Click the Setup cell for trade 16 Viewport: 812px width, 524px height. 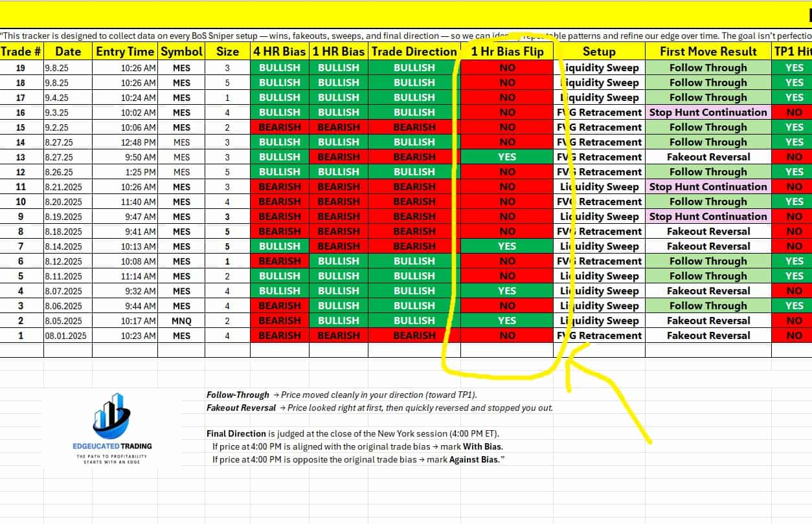tap(600, 113)
